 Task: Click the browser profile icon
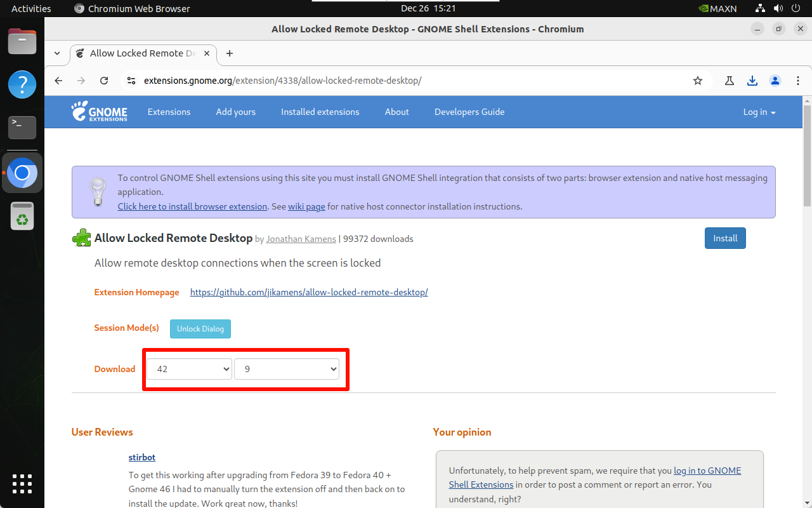point(775,81)
